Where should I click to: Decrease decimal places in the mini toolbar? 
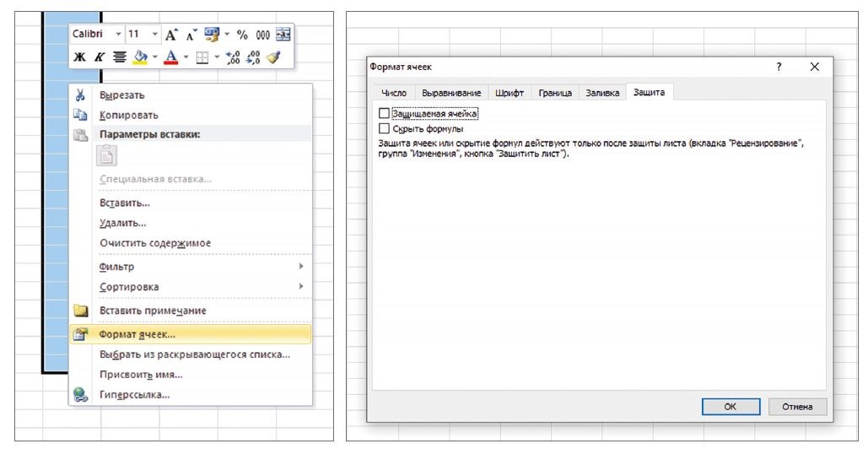pyautogui.click(x=253, y=57)
